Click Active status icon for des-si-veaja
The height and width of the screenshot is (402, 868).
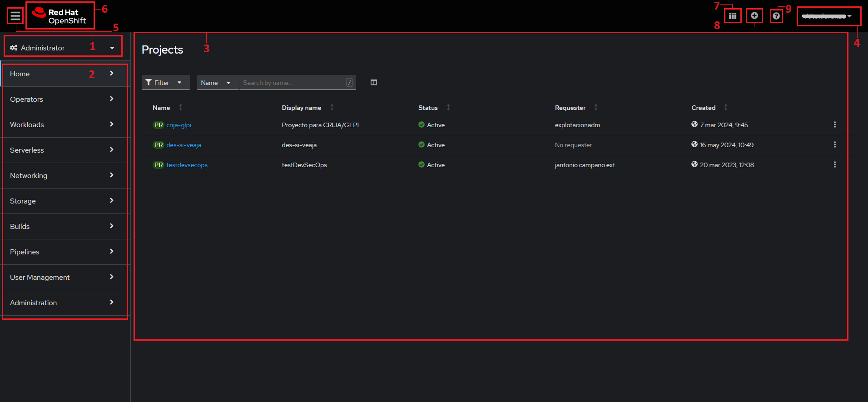422,144
